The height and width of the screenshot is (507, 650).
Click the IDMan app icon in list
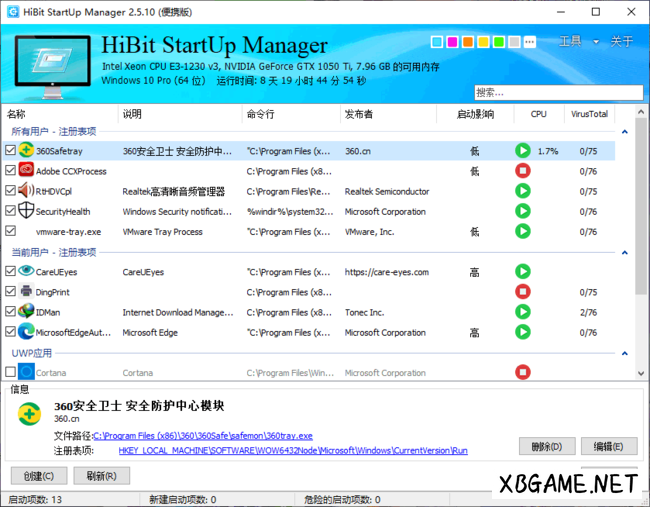(26, 312)
